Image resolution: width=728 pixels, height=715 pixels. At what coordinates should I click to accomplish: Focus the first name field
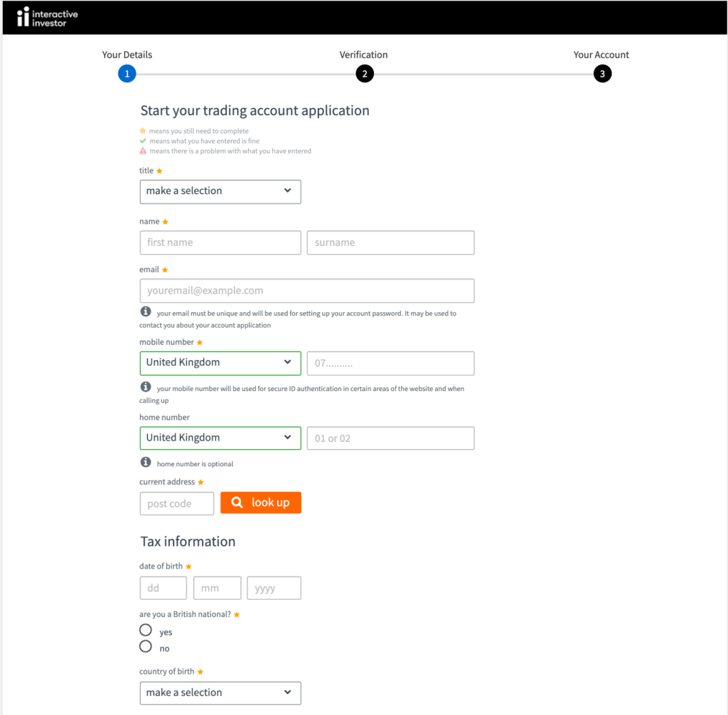pos(220,243)
